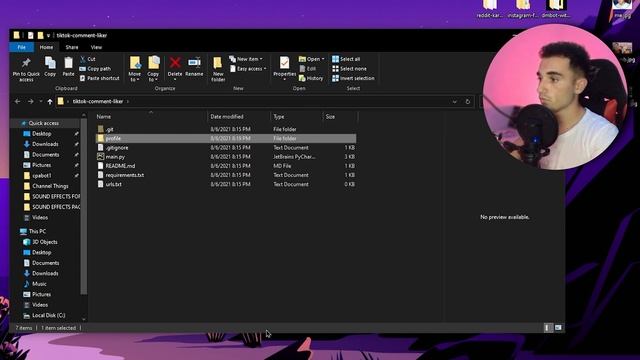Open Quick Access Toolbar customize dropdown
Image resolution: width=640 pixels, height=360 pixels.
48,36
